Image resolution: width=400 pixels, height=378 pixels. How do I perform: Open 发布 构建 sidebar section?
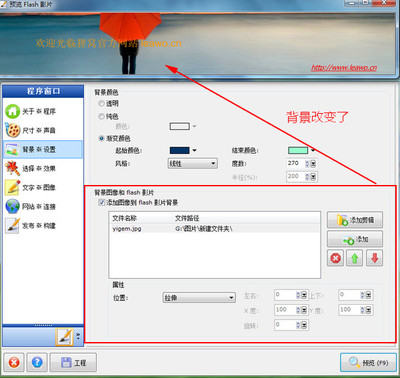click(x=43, y=226)
